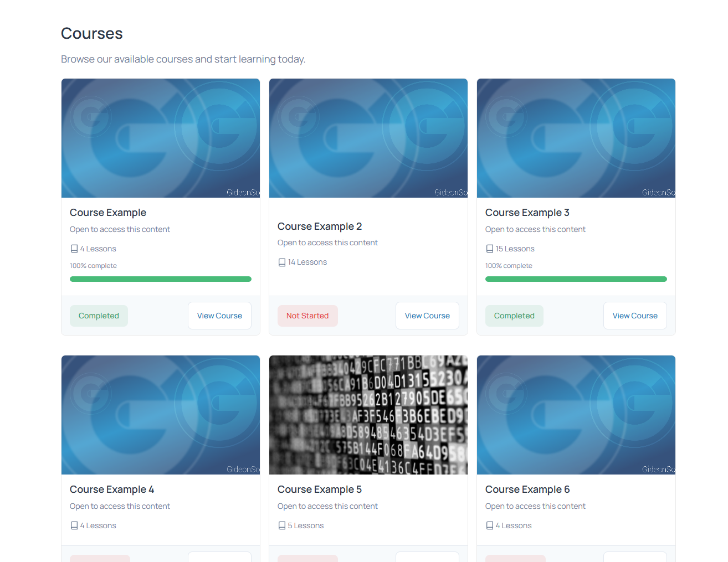Click the Course Example progress bar
This screenshot has height=562, width=728.
pyautogui.click(x=161, y=279)
